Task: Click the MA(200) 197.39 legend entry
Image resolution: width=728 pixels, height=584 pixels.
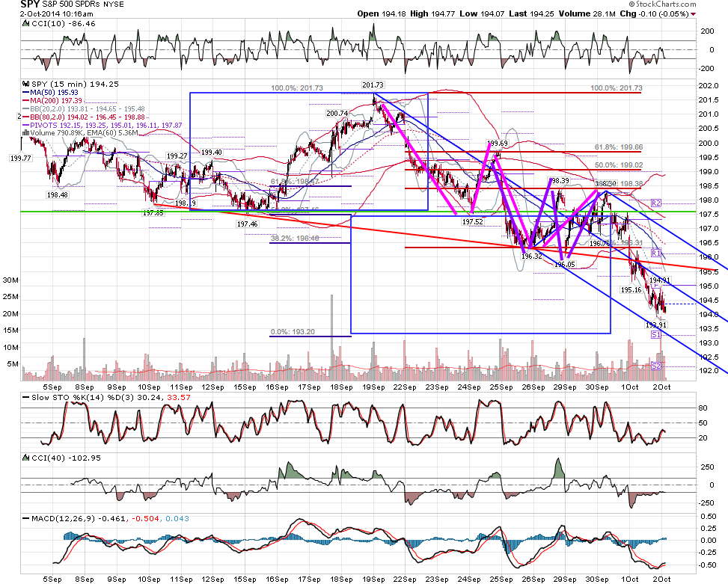Action: click(x=55, y=101)
